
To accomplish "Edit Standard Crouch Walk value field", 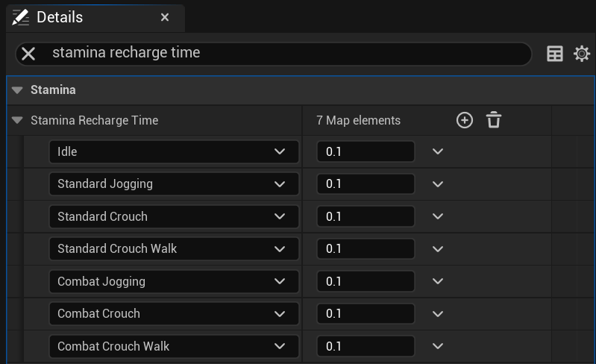I will click(x=366, y=249).
